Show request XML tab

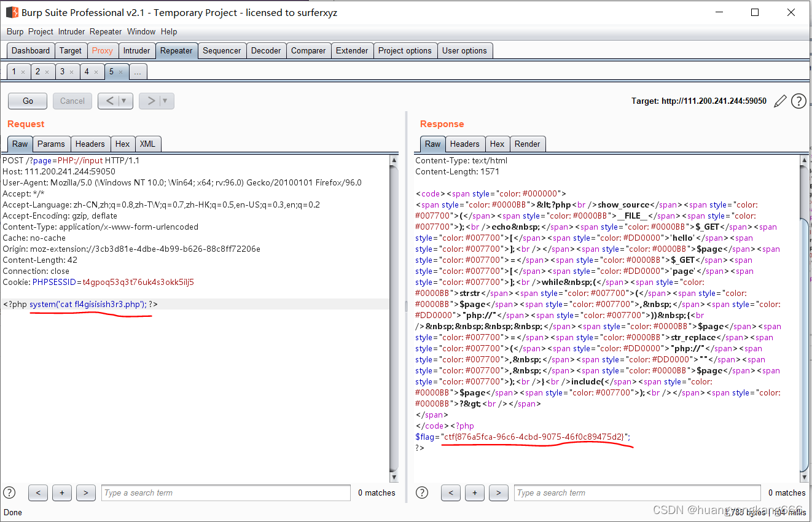(x=147, y=144)
